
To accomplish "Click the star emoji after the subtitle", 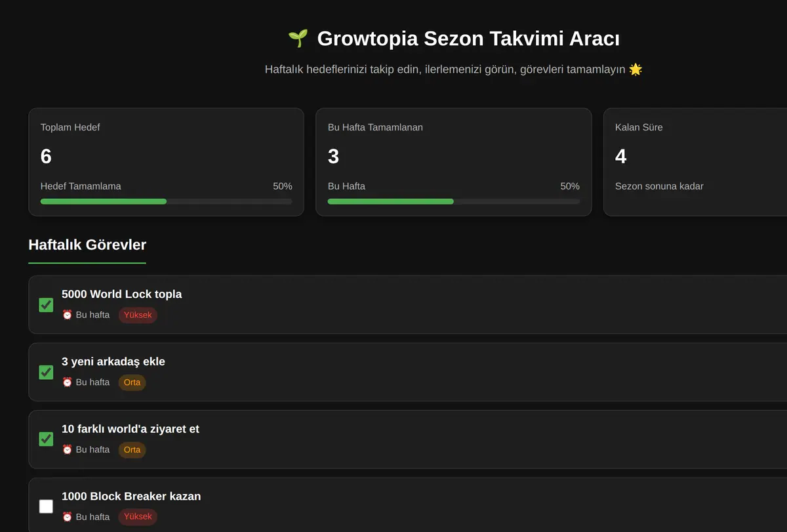I will [x=636, y=69].
